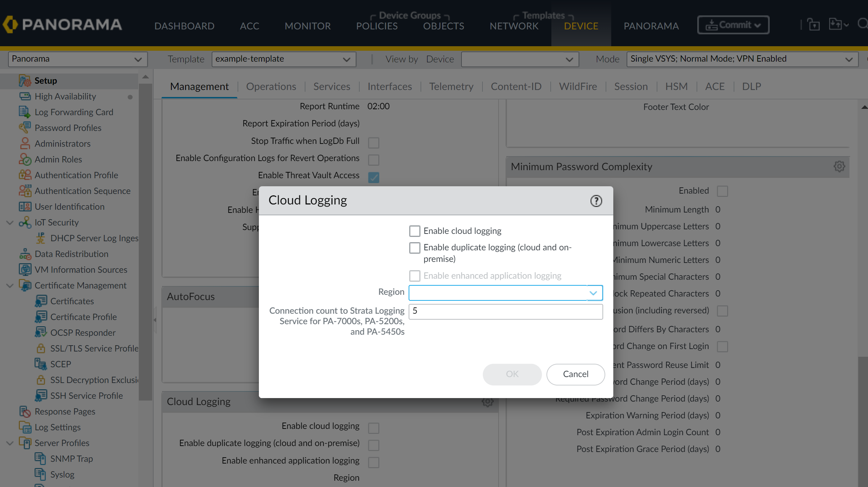The image size is (868, 487).
Task: Click the left sidebar vertical scrollbar
Action: (145, 242)
